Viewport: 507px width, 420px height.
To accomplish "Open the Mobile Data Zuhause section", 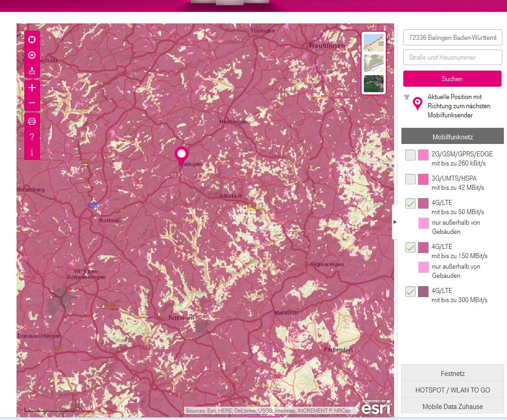I will [452, 406].
